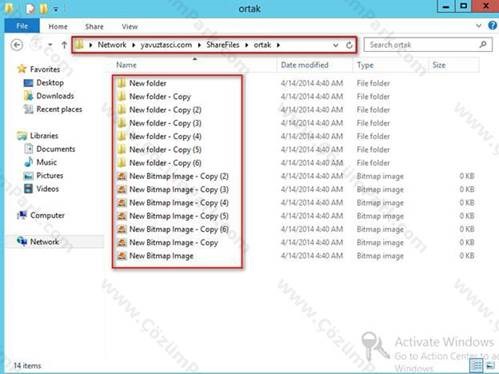Viewport: 499px width, 374px height.
Task: Select Favorites in navigation pane
Action: click(45, 69)
